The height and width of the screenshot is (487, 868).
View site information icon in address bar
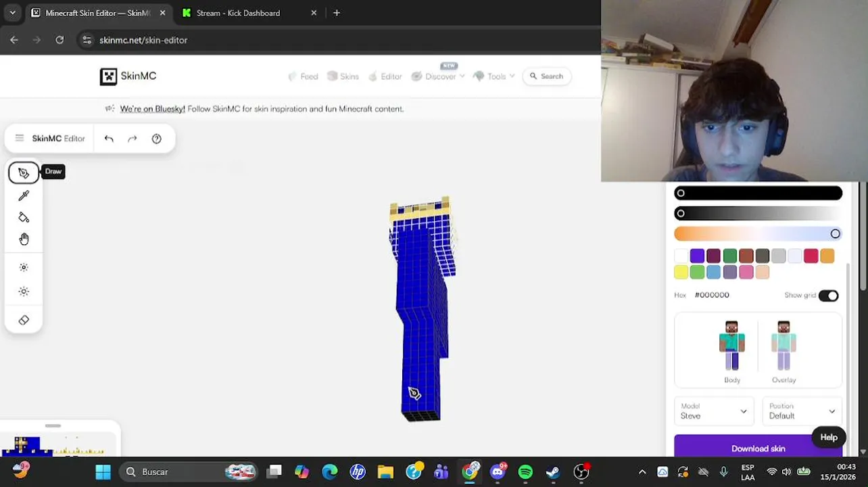point(87,40)
